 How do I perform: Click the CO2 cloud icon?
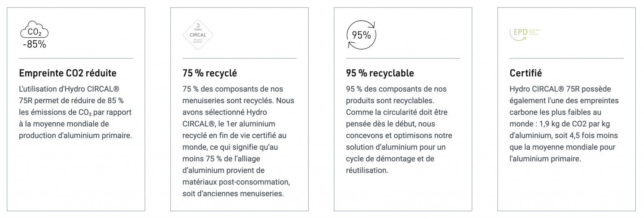coord(34,31)
